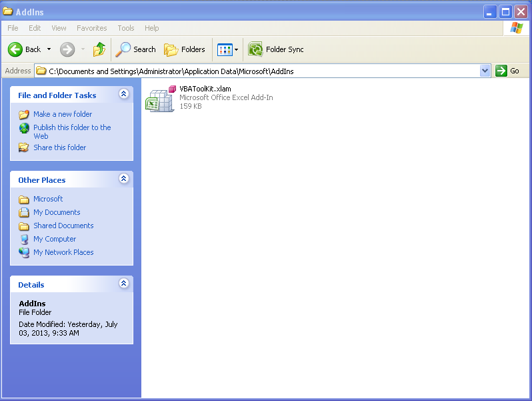Click the Views grid icon
Viewport: 532px width, 401px height.
pyautogui.click(x=225, y=49)
